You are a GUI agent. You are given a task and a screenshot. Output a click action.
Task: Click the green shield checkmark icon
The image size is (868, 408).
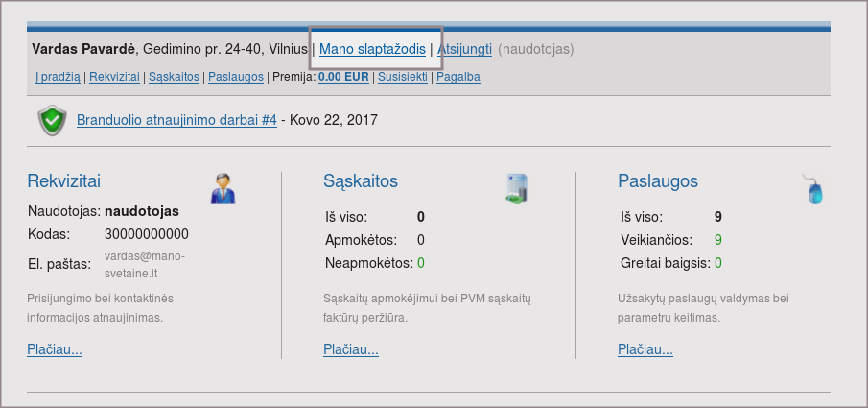tap(52, 121)
